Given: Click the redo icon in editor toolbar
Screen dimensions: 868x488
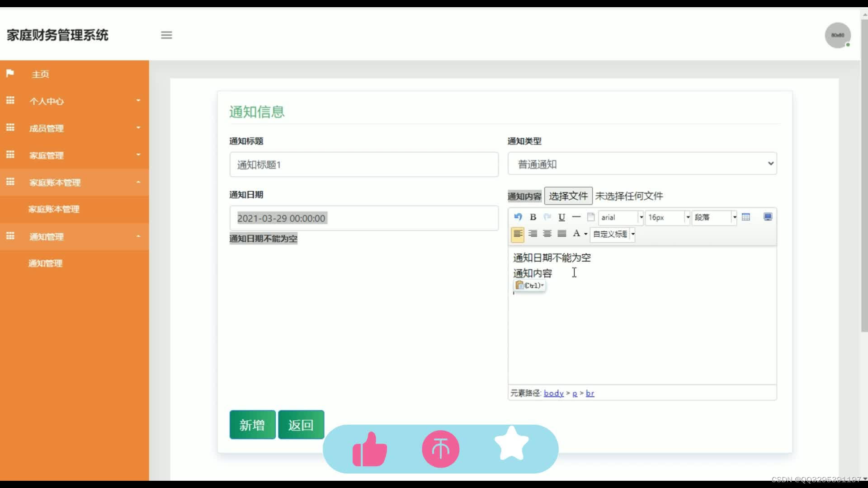Looking at the screenshot, I should (x=547, y=217).
